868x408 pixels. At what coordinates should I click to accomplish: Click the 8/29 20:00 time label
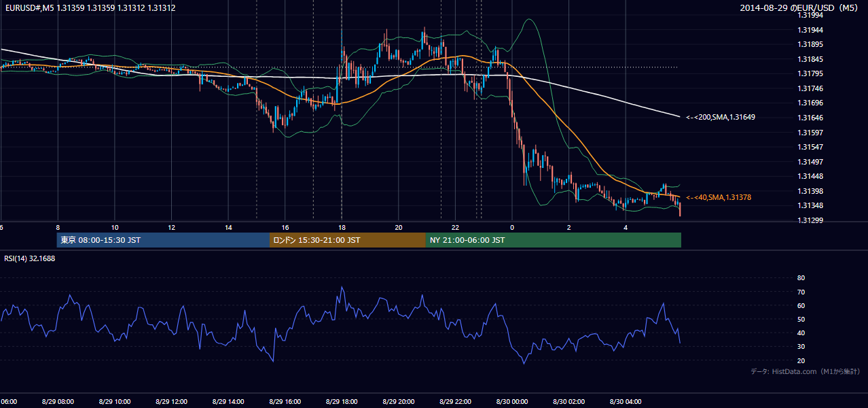click(398, 402)
